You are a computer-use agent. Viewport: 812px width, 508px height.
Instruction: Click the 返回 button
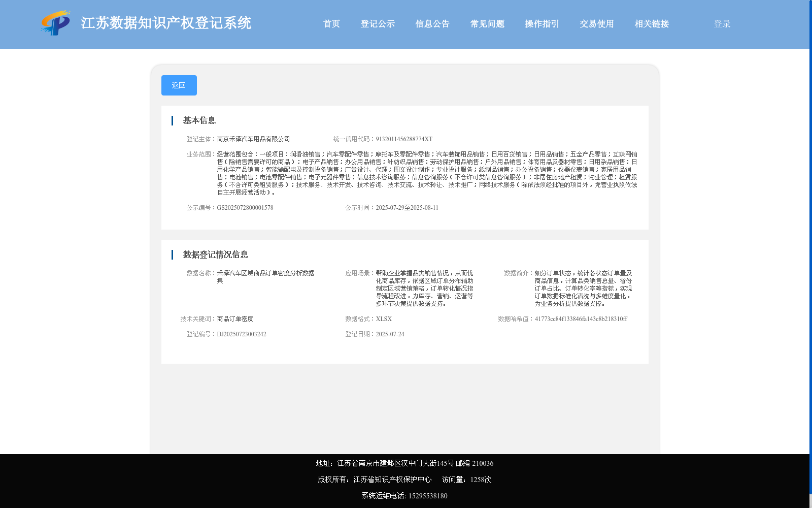pos(179,85)
